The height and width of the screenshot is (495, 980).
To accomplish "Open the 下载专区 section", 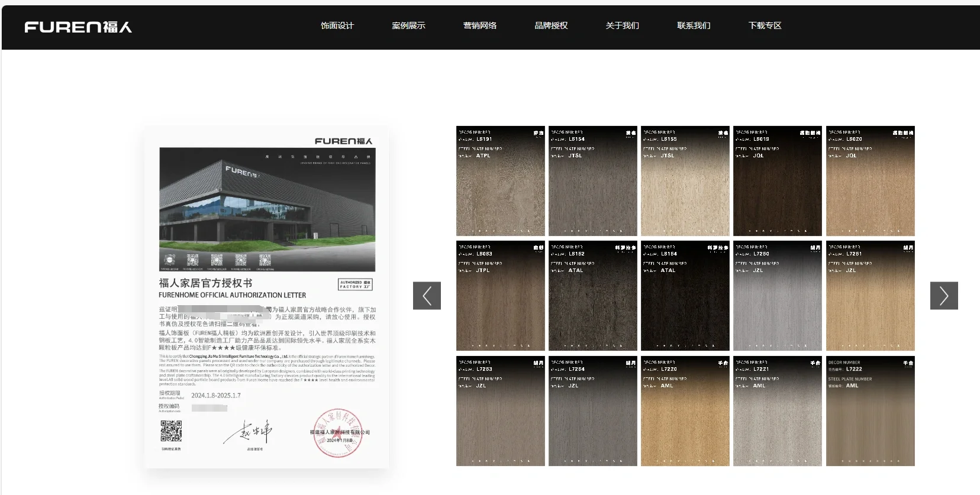I will [765, 25].
